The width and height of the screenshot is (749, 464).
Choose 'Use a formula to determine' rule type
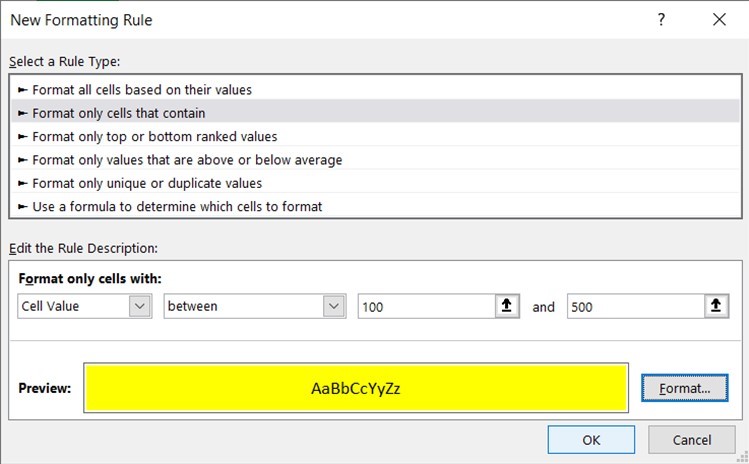point(176,207)
